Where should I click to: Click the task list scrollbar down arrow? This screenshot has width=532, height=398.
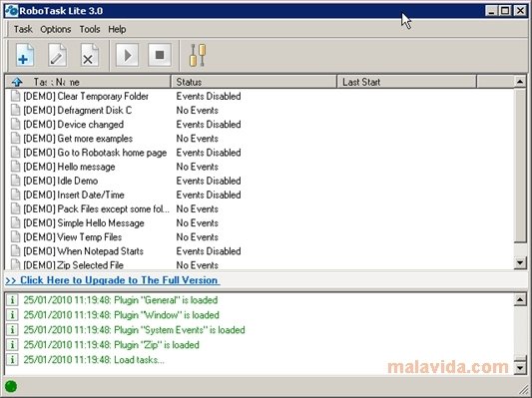tap(520, 262)
